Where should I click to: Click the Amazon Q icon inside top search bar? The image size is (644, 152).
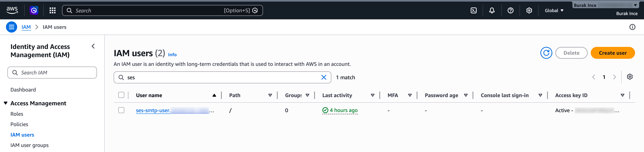click(255, 10)
